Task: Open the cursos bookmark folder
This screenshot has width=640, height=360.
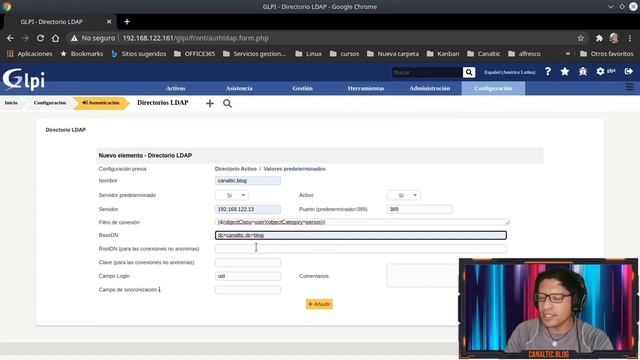Action: pyautogui.click(x=344, y=53)
